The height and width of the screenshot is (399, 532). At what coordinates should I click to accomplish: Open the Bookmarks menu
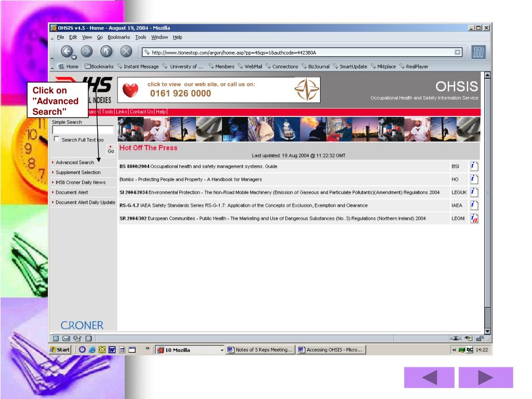pyautogui.click(x=119, y=37)
